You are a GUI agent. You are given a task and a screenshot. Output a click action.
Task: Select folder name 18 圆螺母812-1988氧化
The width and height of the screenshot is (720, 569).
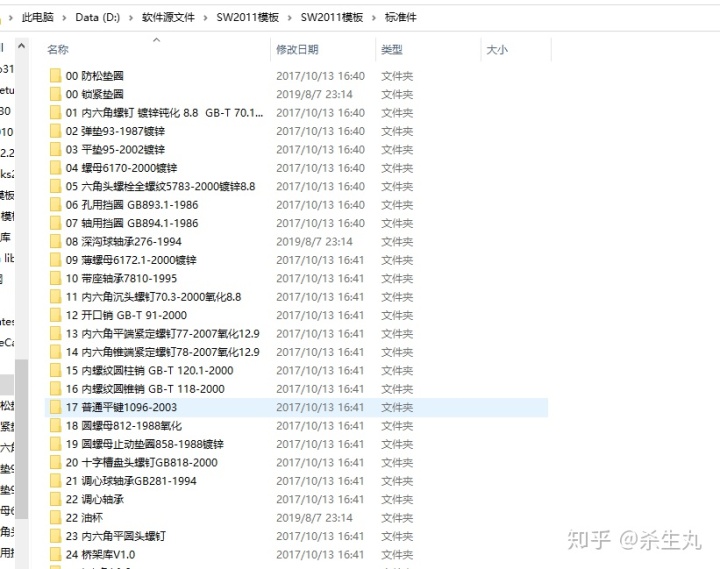click(124, 426)
